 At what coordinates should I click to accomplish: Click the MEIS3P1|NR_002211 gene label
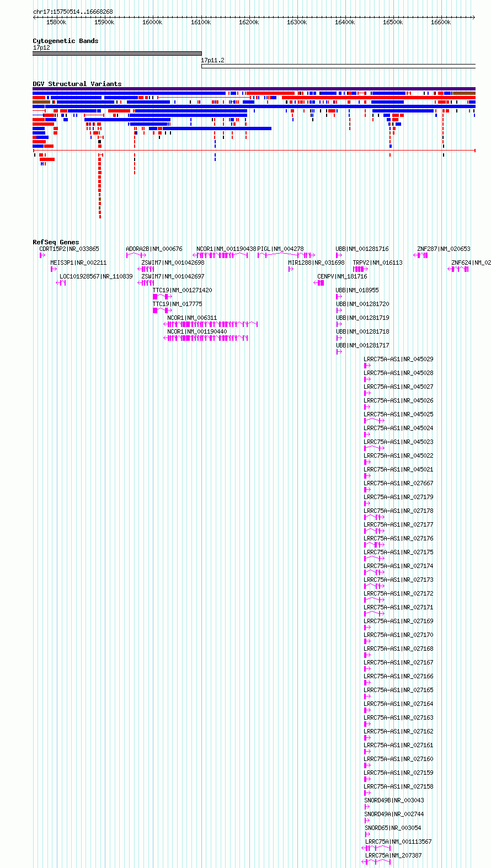point(78,262)
